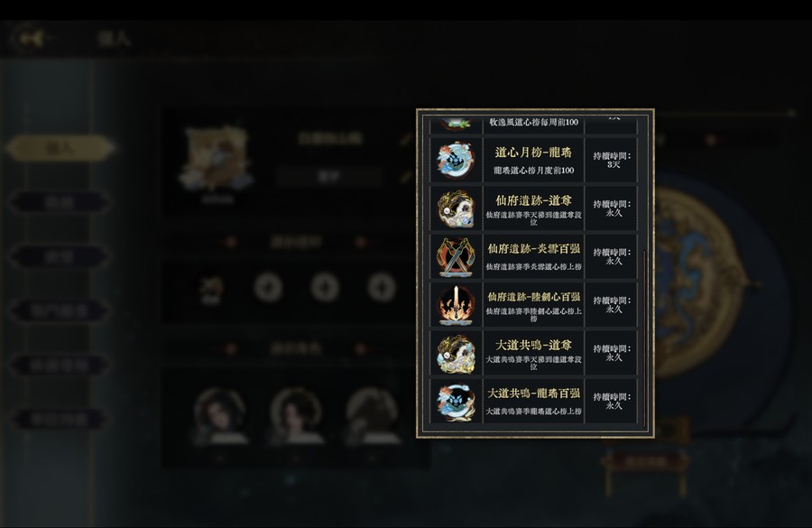Choose the 大道共鳴-龍瑤百强 title text
The width and height of the screenshot is (812, 528).
point(533,394)
